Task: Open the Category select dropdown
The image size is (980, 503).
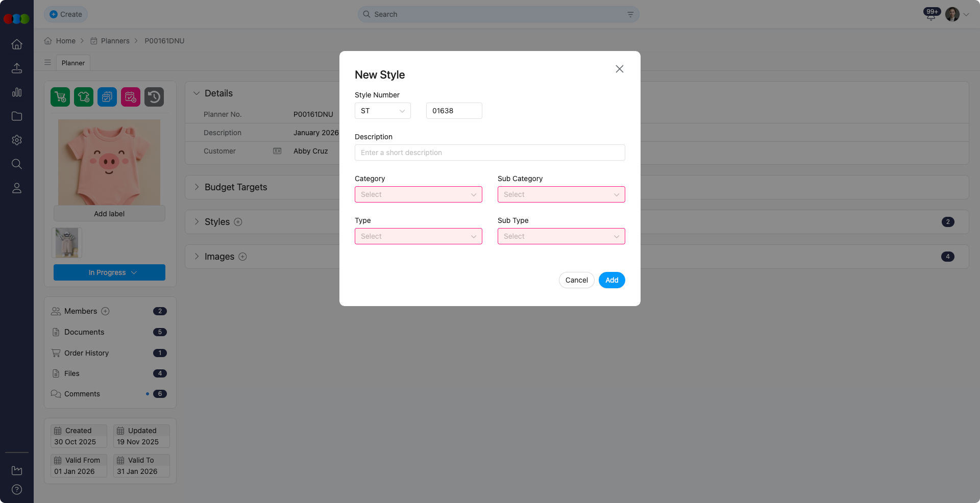Action: (418, 194)
